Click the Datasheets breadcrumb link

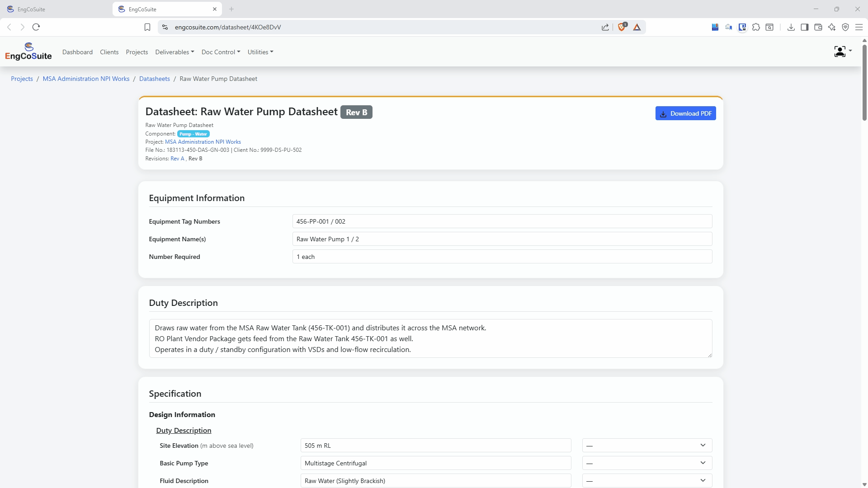pos(155,79)
